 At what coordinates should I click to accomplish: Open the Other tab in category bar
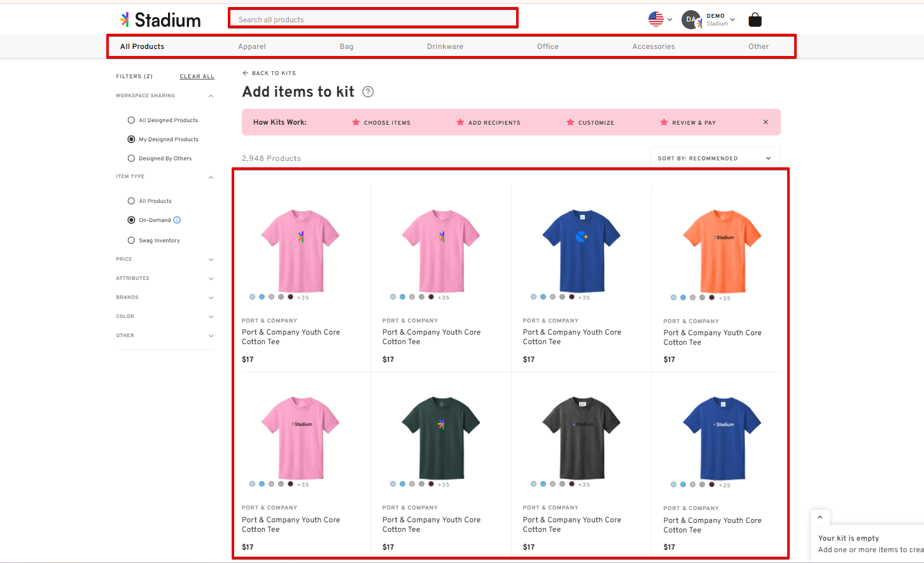tap(759, 46)
